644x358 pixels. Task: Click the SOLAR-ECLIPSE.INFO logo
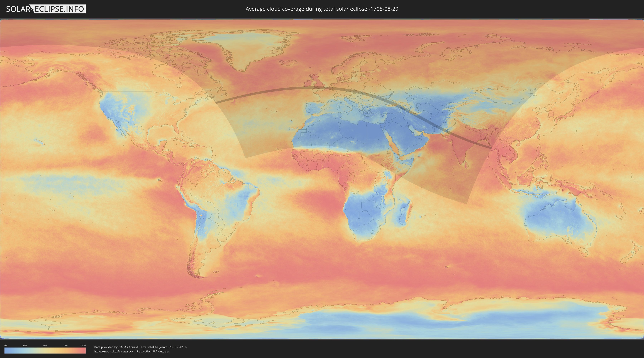pos(46,9)
